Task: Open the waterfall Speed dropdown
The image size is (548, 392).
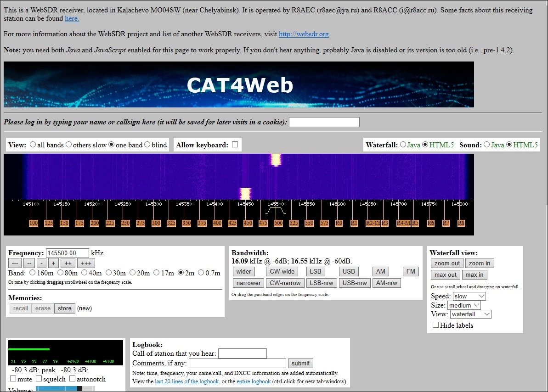Action: pyautogui.click(x=469, y=296)
